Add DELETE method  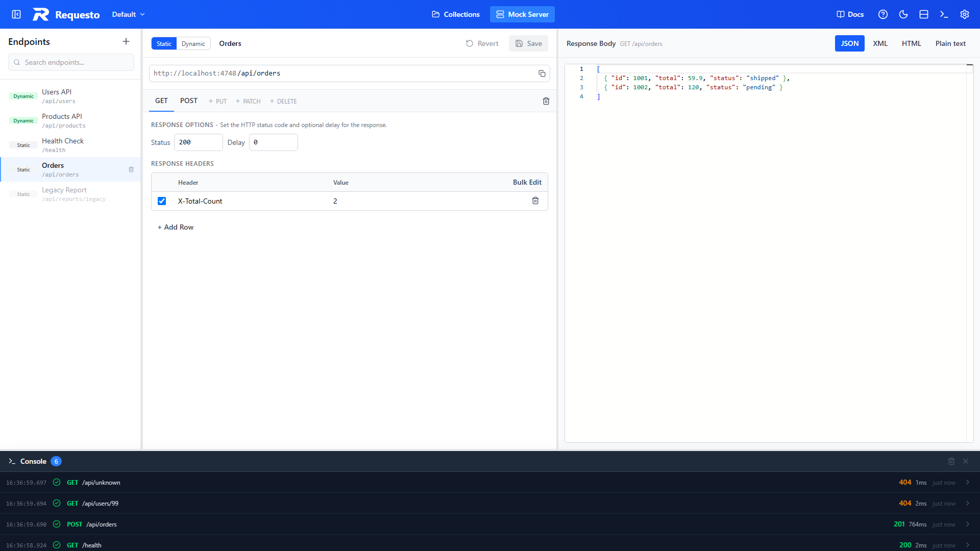pyautogui.click(x=283, y=101)
